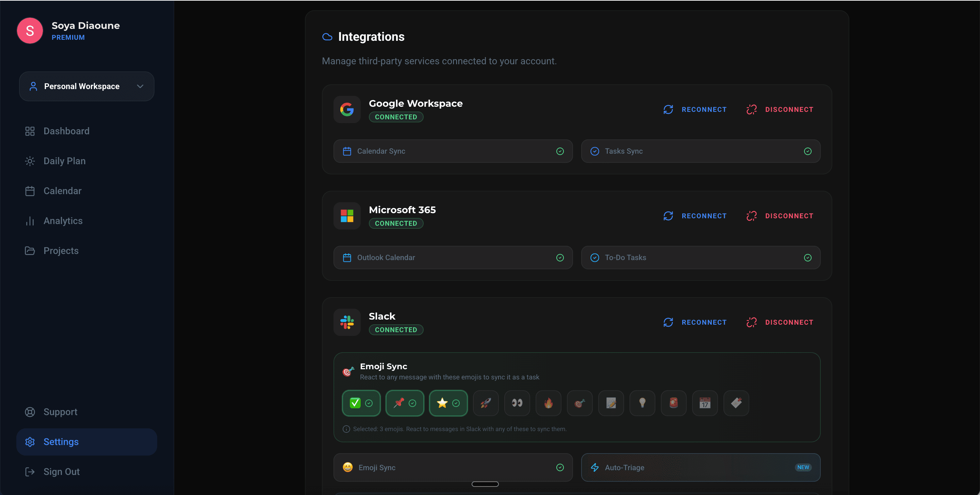Click the bottom scroll handle bar

(485, 484)
